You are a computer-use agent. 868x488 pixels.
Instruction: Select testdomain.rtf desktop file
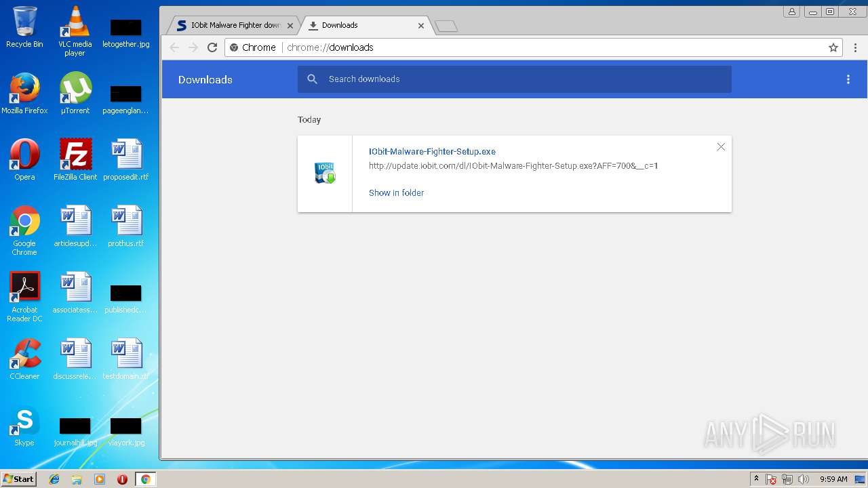click(x=125, y=359)
